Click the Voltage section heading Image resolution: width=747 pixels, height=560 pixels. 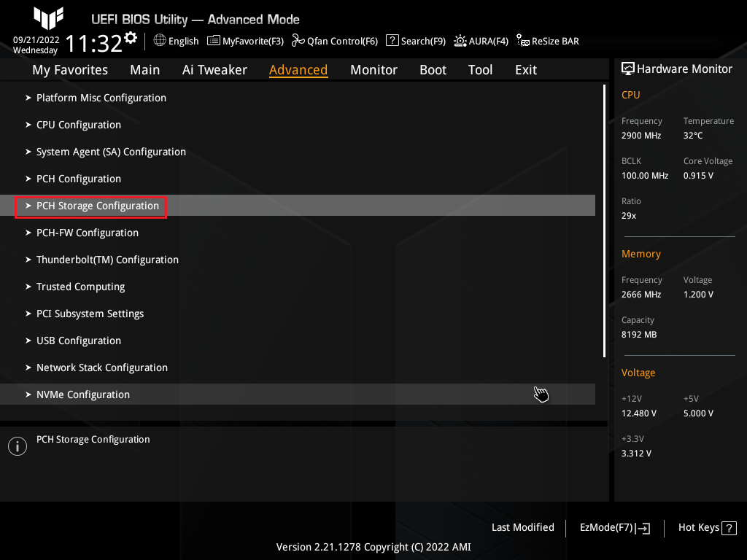coord(638,373)
